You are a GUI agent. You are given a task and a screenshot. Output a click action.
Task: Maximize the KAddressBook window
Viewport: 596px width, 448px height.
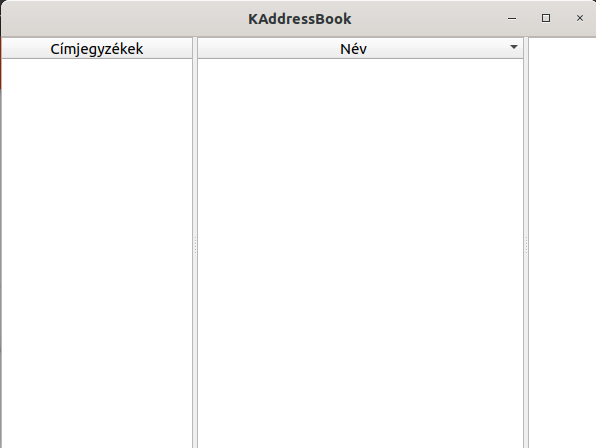click(546, 18)
